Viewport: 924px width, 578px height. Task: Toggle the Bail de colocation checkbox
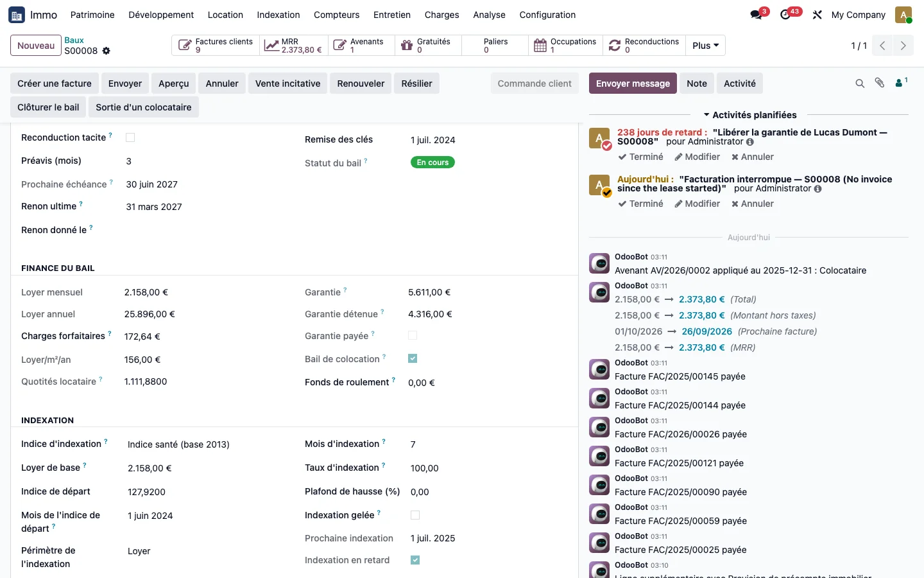click(413, 358)
